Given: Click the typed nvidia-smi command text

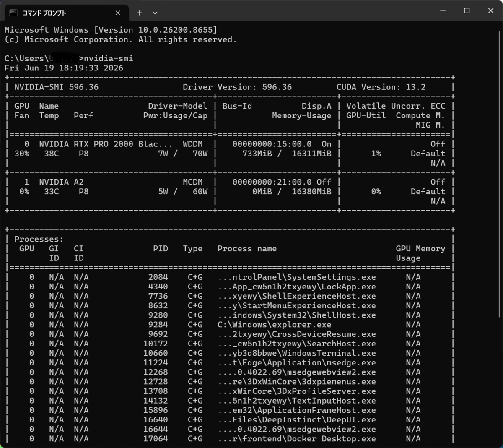Looking at the screenshot, I should coord(109,58).
